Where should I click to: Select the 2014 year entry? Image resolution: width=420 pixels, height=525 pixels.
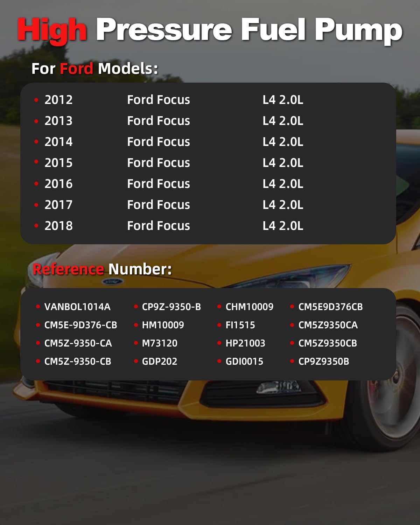click(58, 142)
